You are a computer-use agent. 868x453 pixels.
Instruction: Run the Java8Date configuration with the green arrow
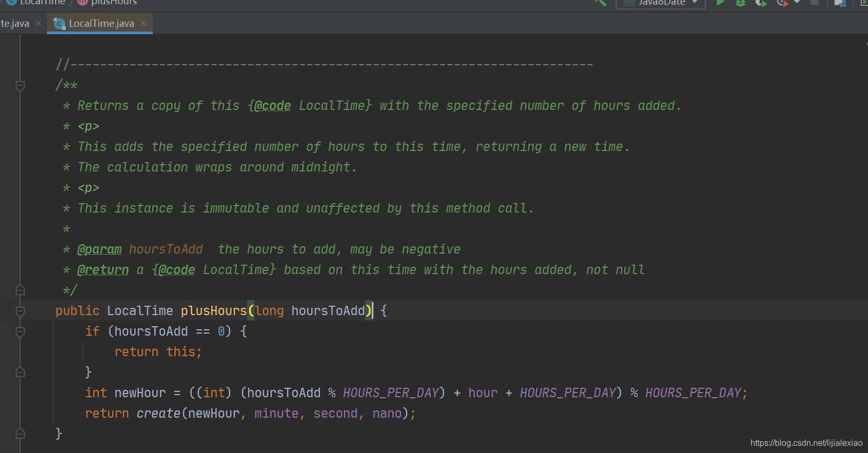coord(721,3)
